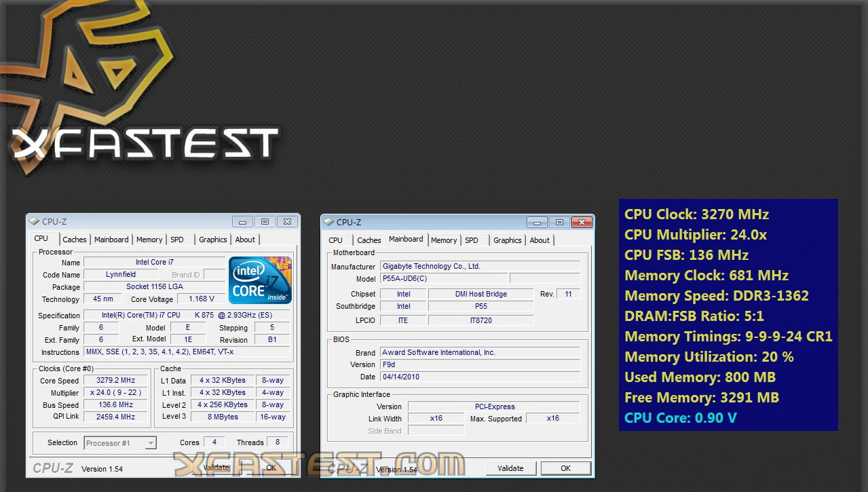Screen dimensions: 868x492
Task: Click the Rev. field showing 11
Action: click(568, 293)
